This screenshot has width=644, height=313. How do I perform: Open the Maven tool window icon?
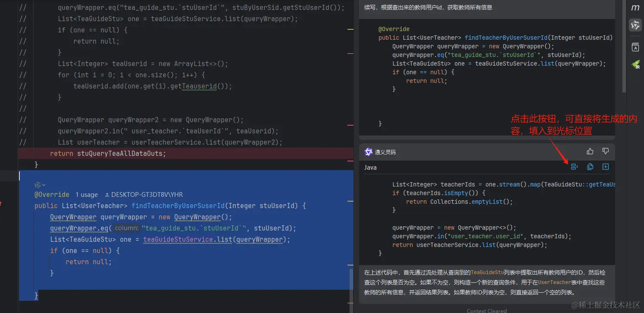click(x=635, y=8)
